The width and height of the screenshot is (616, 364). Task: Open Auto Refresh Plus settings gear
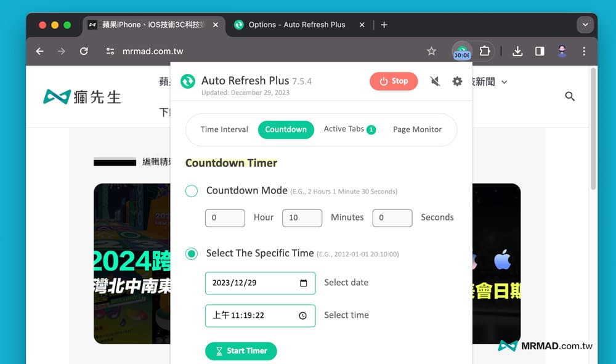pos(457,81)
